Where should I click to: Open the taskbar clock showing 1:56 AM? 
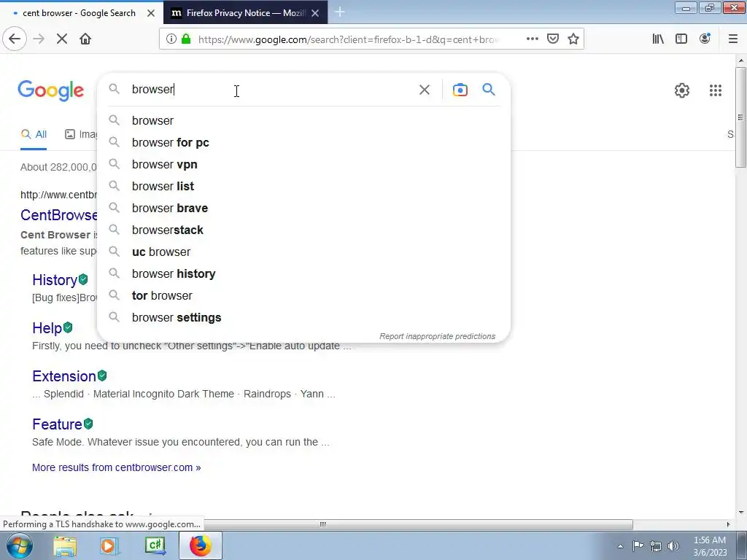pyautogui.click(x=710, y=546)
